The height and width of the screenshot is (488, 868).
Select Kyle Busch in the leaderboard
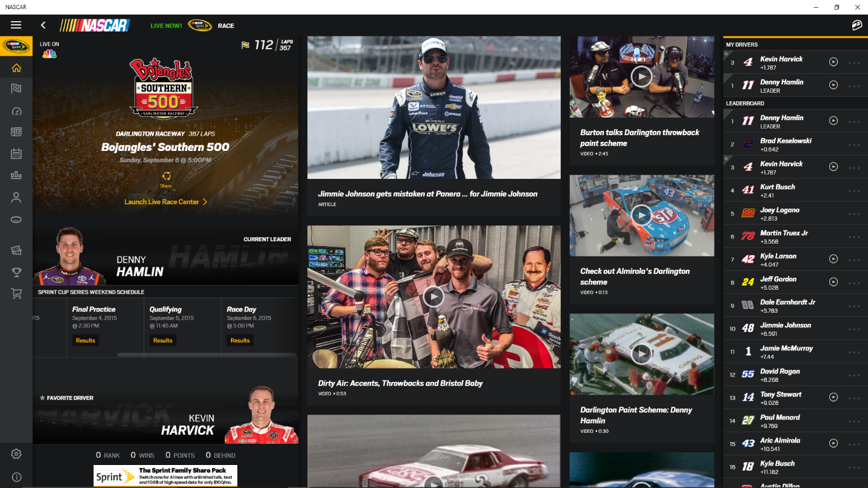pyautogui.click(x=795, y=467)
